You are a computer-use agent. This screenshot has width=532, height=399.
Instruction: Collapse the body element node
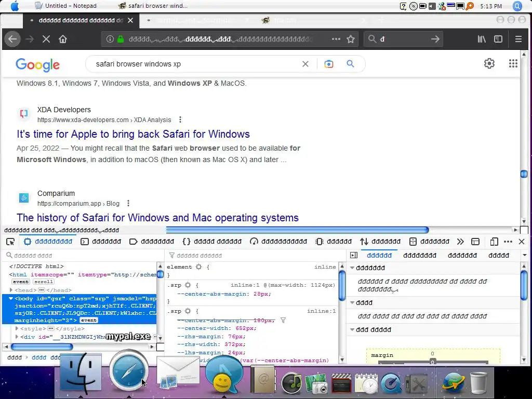tap(11, 299)
